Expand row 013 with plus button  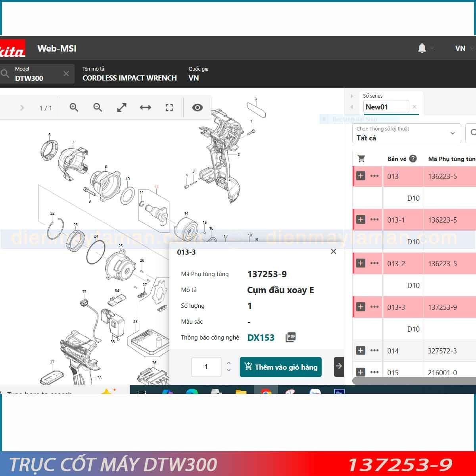pos(361,176)
